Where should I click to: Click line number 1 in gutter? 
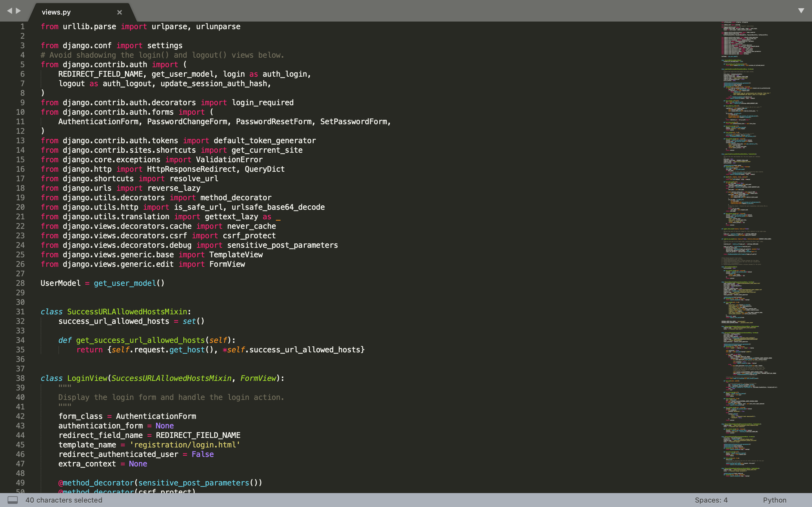pyautogui.click(x=22, y=27)
